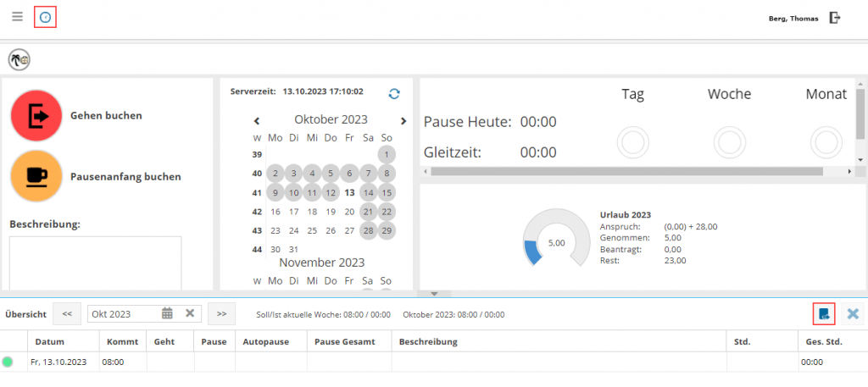Click the Datum column header
This screenshot has height=387, width=868.
pyautogui.click(x=51, y=342)
